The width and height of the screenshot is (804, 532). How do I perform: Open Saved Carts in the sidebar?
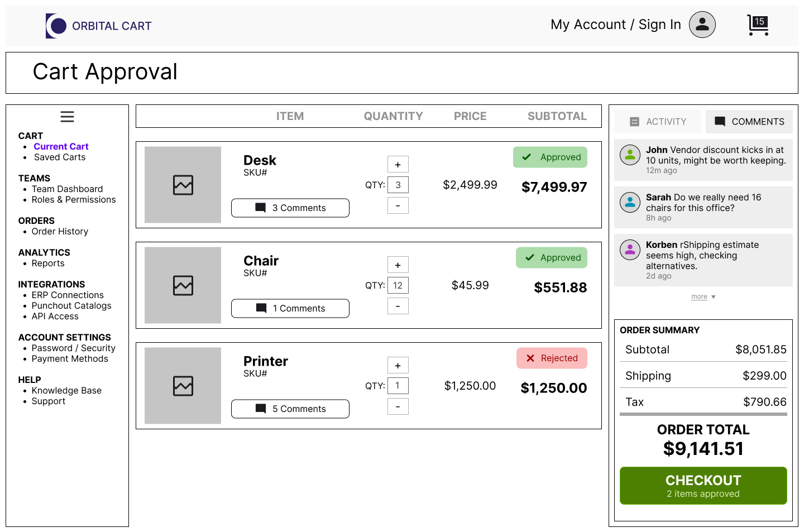pos(60,157)
